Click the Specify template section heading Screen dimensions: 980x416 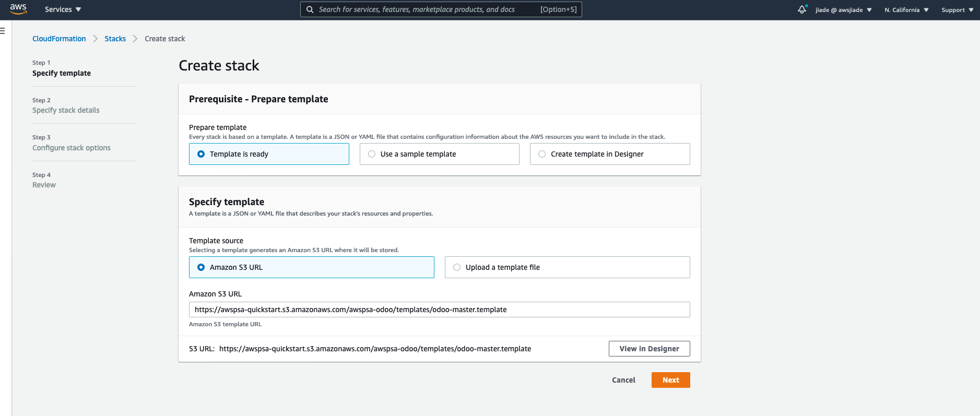(x=227, y=202)
